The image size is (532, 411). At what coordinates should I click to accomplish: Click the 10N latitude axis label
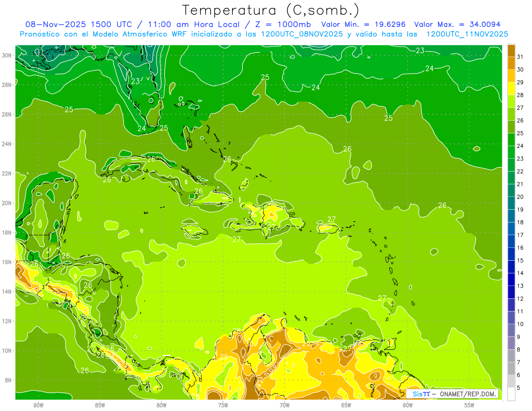[7, 351]
